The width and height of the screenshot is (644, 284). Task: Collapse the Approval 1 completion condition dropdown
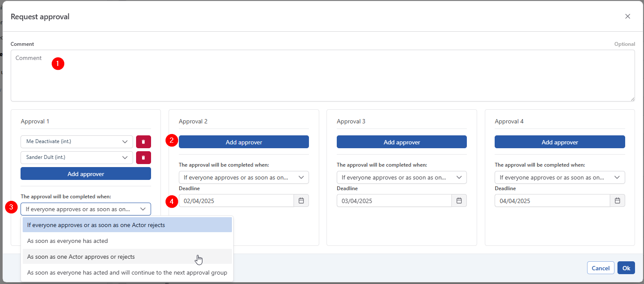pyautogui.click(x=86, y=209)
